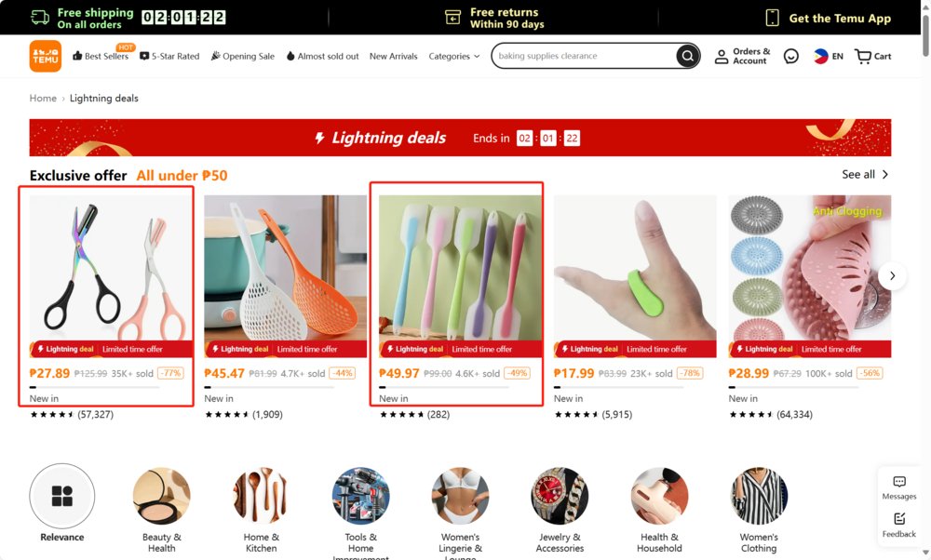Click the Get the Temu App phone icon
Image resolution: width=931 pixels, height=560 pixels.
pos(772,18)
